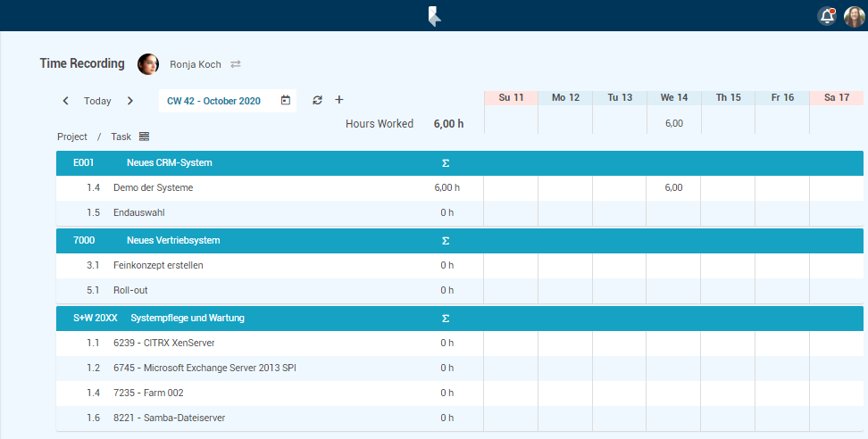The image size is (868, 439).
Task: Open the user profile avatar menu
Action: point(854,16)
